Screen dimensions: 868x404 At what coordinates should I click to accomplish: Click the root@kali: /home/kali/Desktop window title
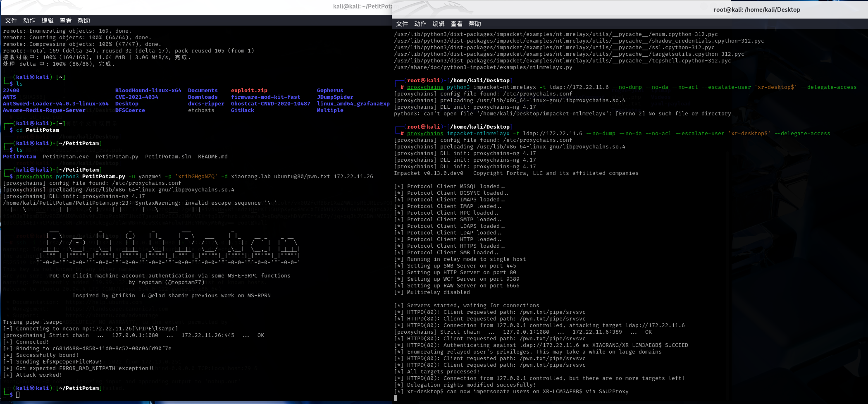coord(757,10)
